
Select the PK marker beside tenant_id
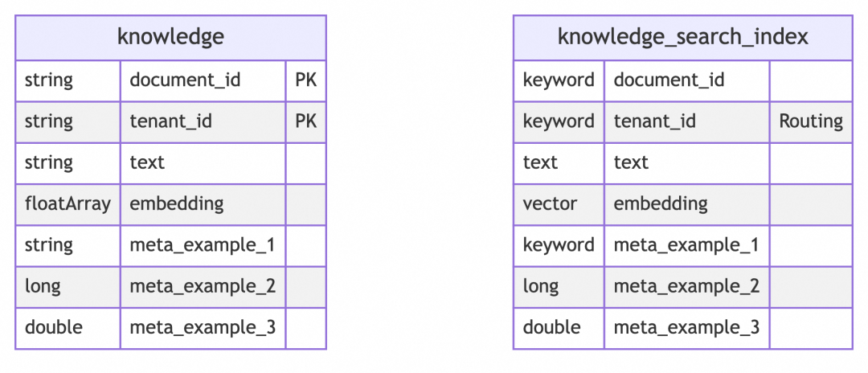(x=305, y=121)
